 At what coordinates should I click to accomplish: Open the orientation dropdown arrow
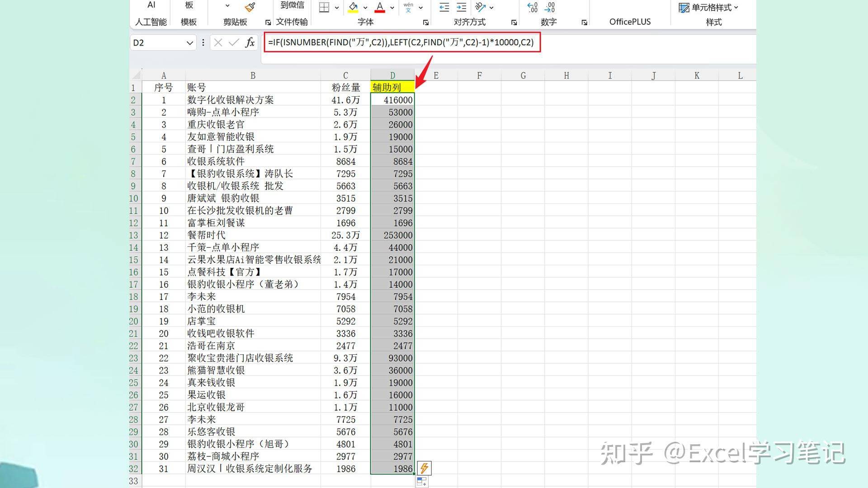pyautogui.click(x=491, y=8)
